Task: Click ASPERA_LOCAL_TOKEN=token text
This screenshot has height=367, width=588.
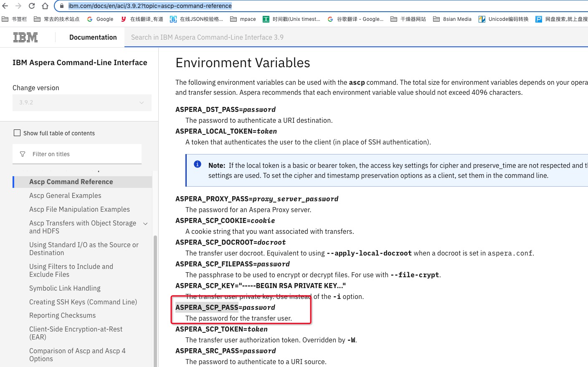Action: click(226, 131)
